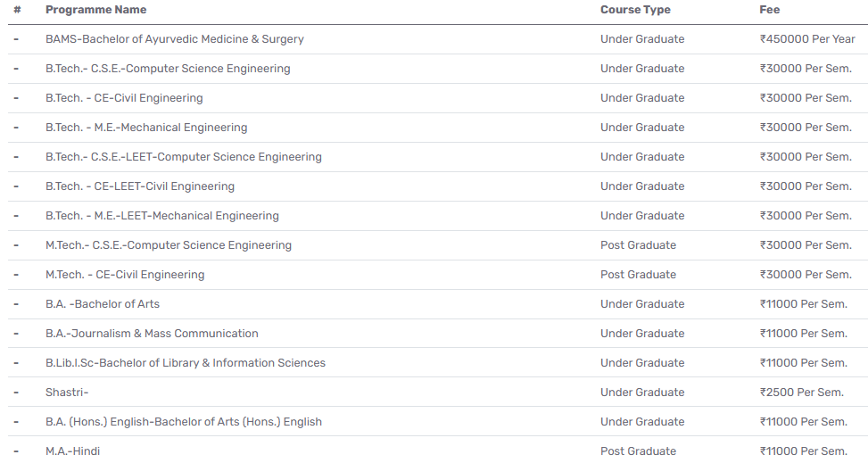Viewport: 868px width, 463px height.
Task: Open B.Tech. C.S.E.-LEET Computer Science Engineering
Action: click(x=184, y=157)
